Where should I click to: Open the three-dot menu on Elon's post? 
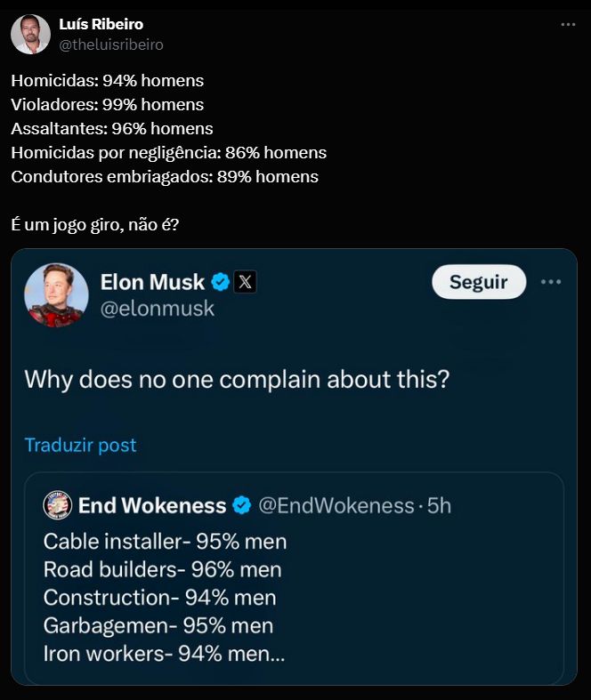551,282
